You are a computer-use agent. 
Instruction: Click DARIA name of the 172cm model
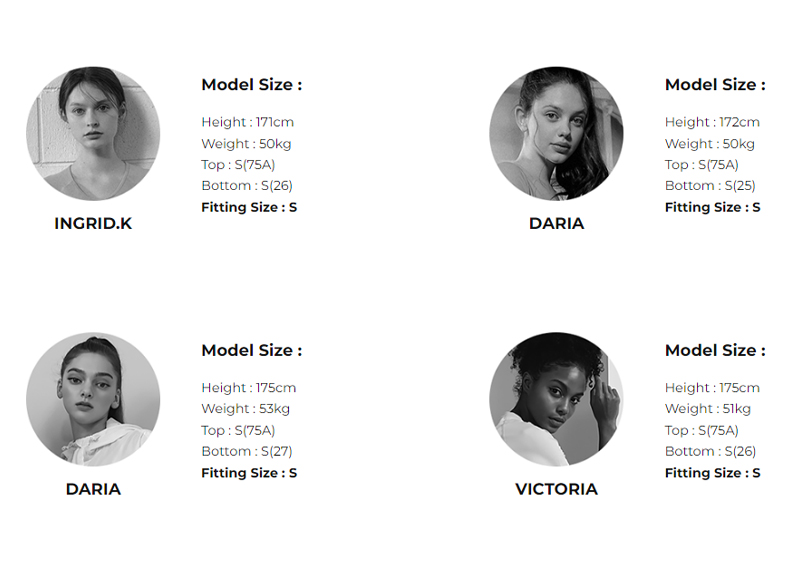556,224
